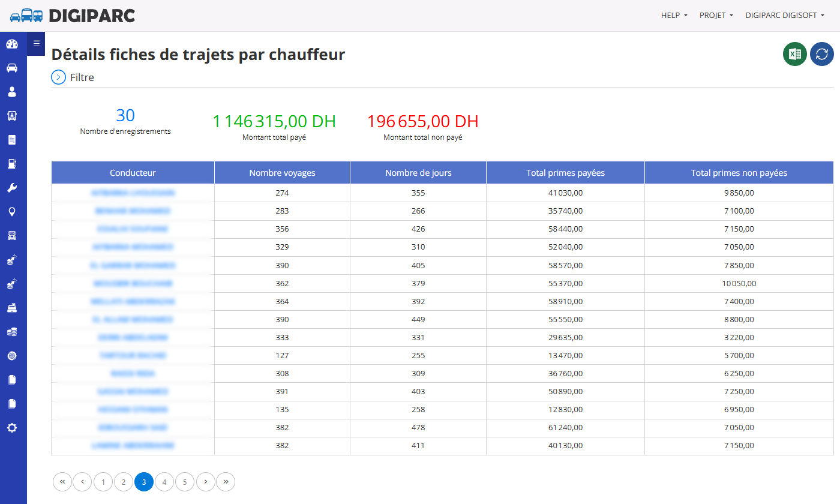The width and height of the screenshot is (840, 504).
Task: Go to pagination page 4
Action: [x=164, y=482]
